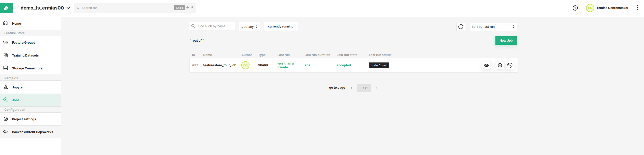This screenshot has height=155, width=644.
Task: Open Training Datasets in sidebar
Action: point(25,56)
